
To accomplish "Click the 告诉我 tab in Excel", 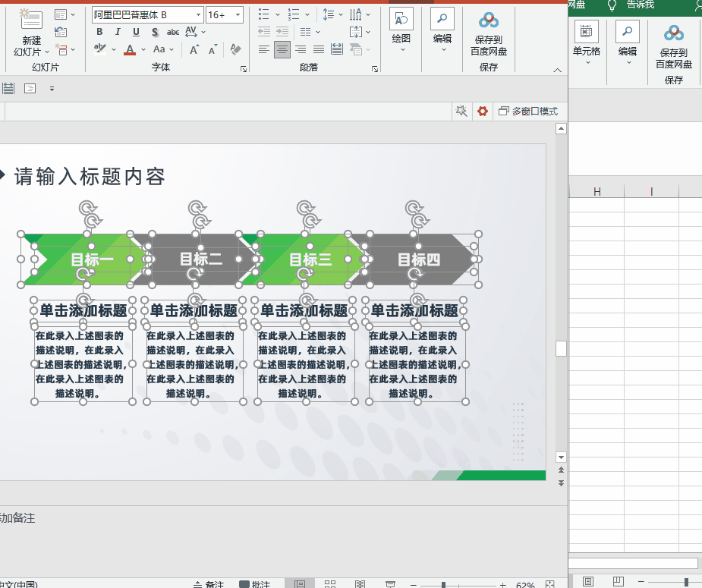I will click(x=641, y=5).
